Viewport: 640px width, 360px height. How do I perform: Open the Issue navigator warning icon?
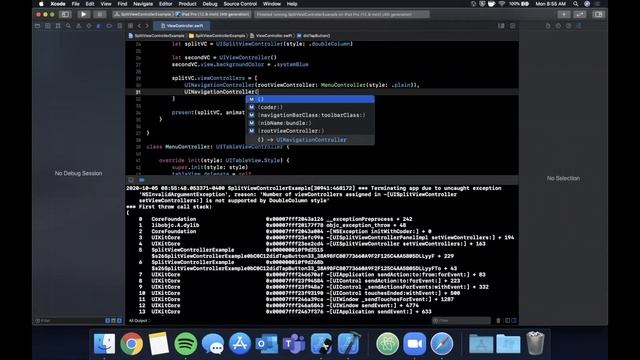tap(78, 26)
